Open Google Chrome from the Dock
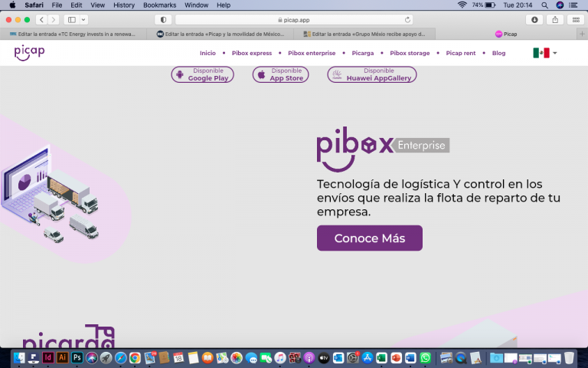The image size is (588, 368). [x=135, y=358]
